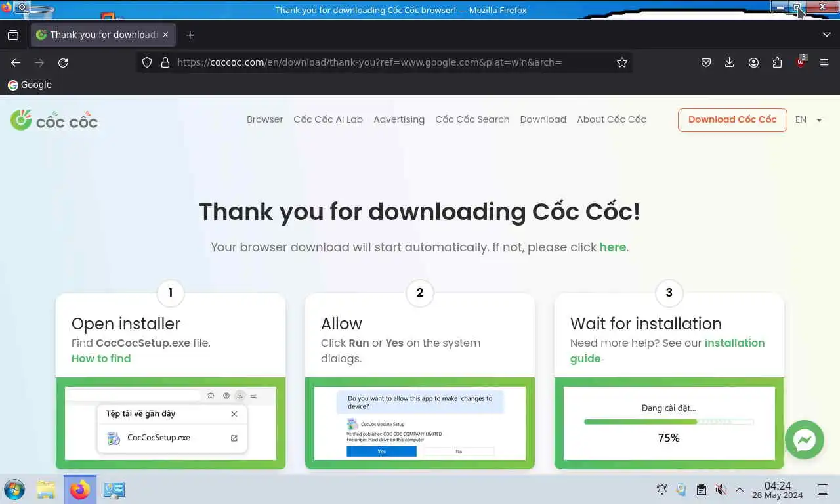Click the pin-on-all-desktops title bar icon
Viewport: 840px width, 504px height.
pos(21,7)
